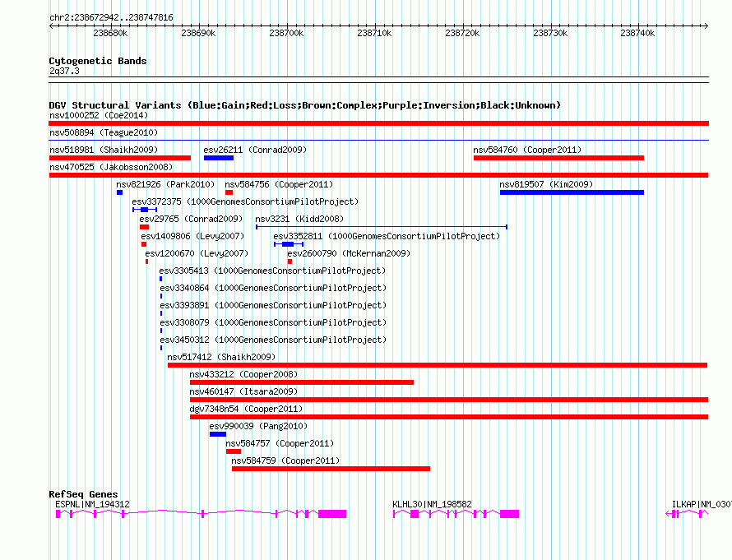Open nsv584759 (Cooper2011) label
Image resolution: width=732 pixels, height=560 pixels.
click(x=285, y=460)
